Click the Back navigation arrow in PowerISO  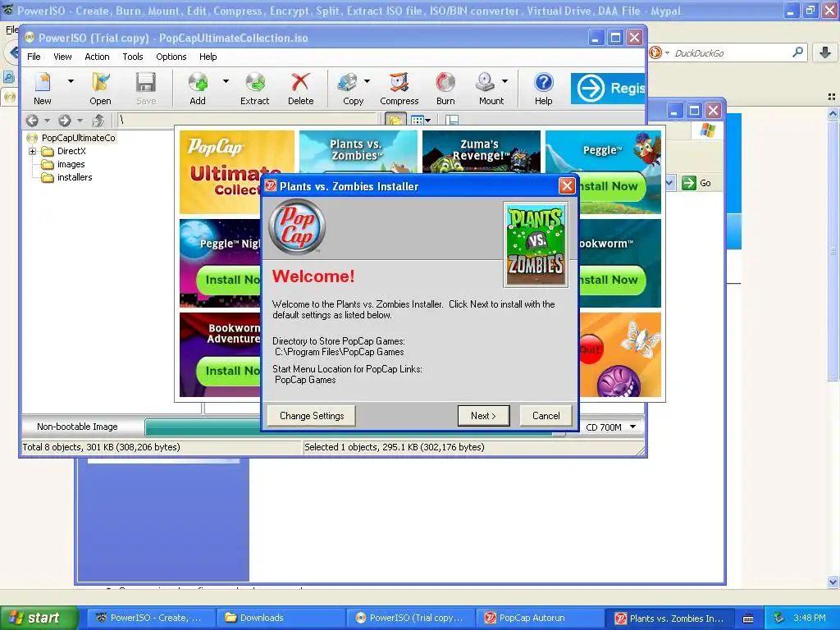(32, 121)
